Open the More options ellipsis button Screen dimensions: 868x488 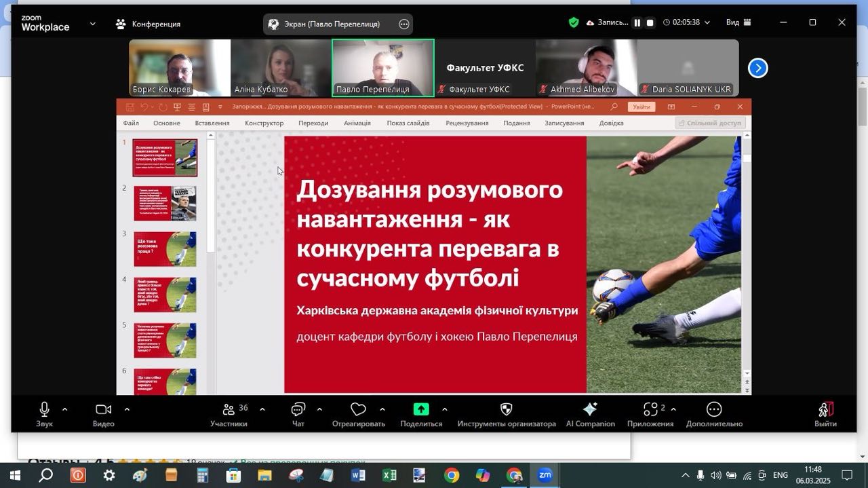pyautogui.click(x=713, y=410)
